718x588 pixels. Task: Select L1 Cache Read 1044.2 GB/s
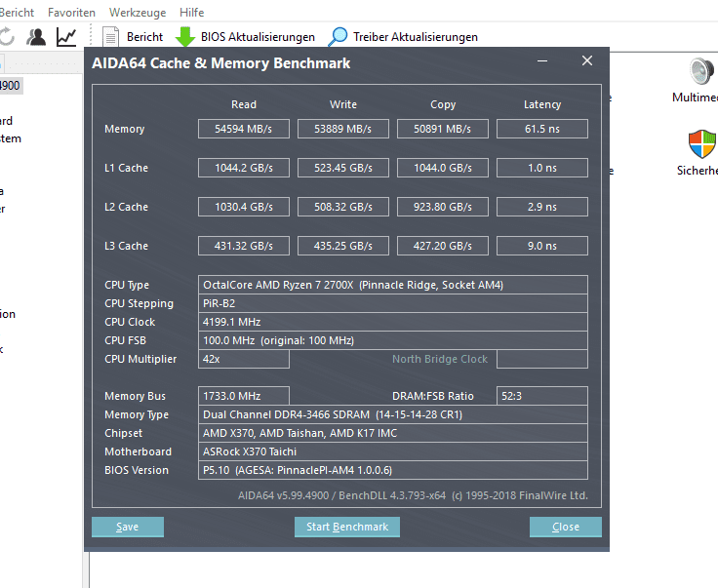click(244, 168)
